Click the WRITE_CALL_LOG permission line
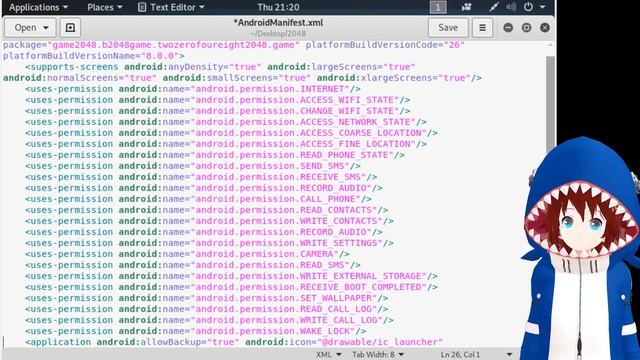This screenshot has width=640, height=360. (209, 320)
